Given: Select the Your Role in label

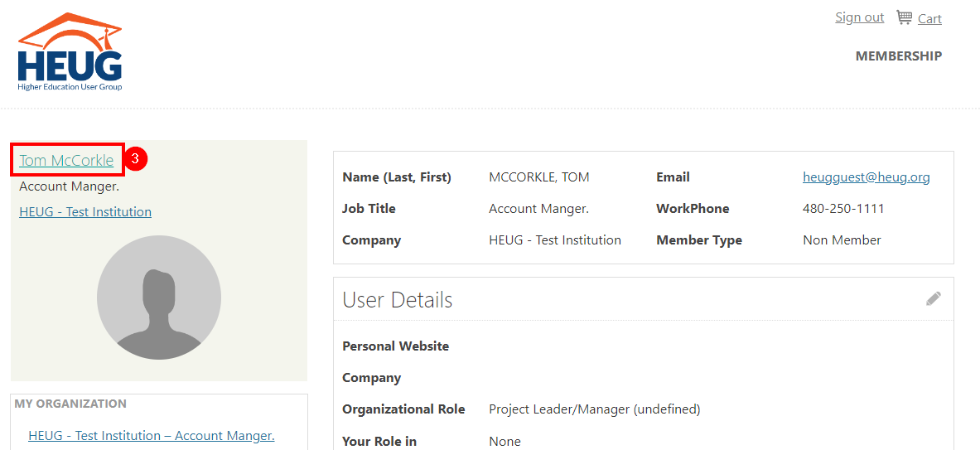Looking at the screenshot, I should (x=379, y=441).
